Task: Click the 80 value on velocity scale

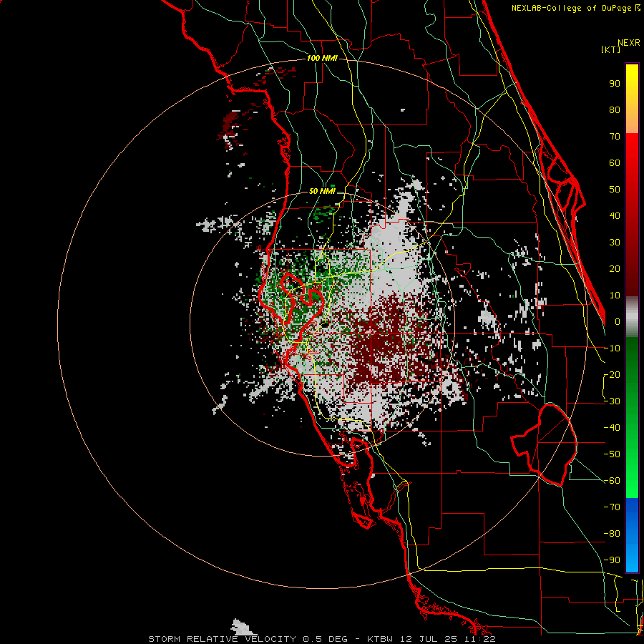Action: pyautogui.click(x=615, y=110)
